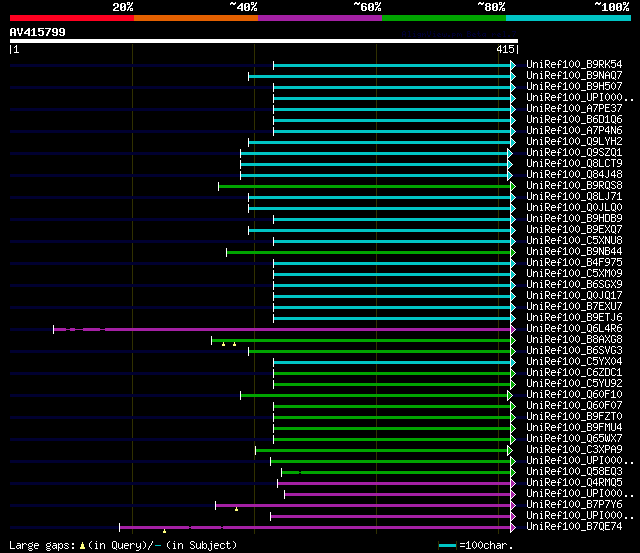Screen dimensions: 640x553
Task: Select the UniRef100_B4F975 label
Action: click(574, 263)
